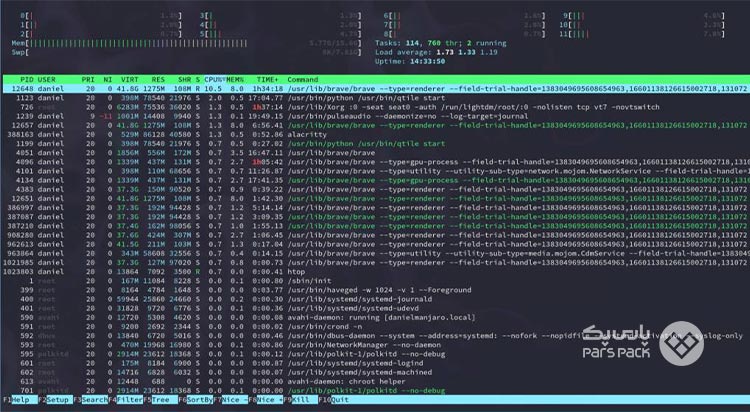Select brave renderer row PID 908280
Viewport: 750px width, 412px height.
click(x=376, y=235)
